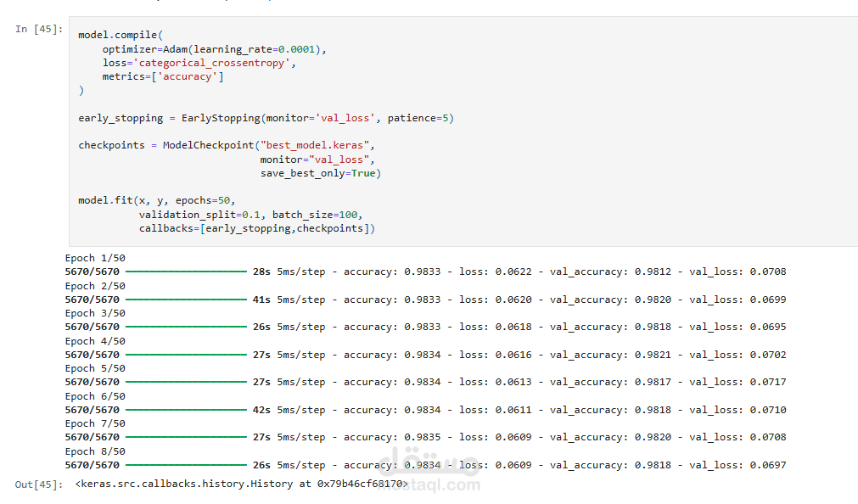Click the EarlyStopping monitor='val_loss' line

pyautogui.click(x=266, y=118)
